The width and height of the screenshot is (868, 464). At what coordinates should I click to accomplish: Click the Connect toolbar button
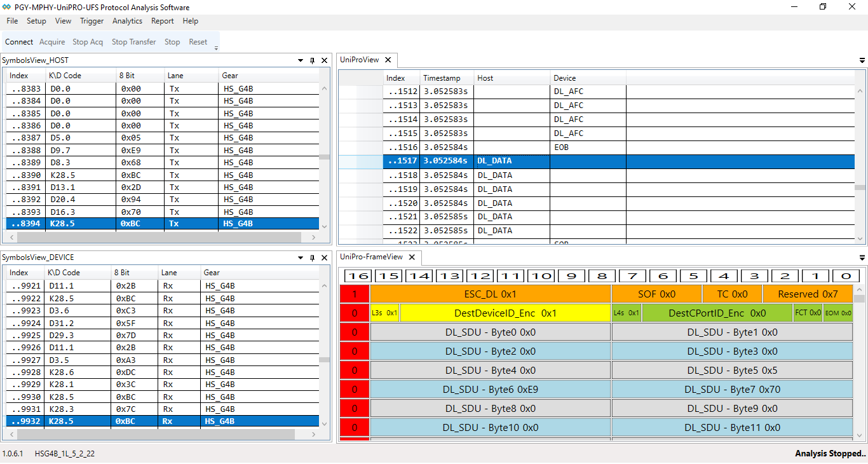click(19, 42)
